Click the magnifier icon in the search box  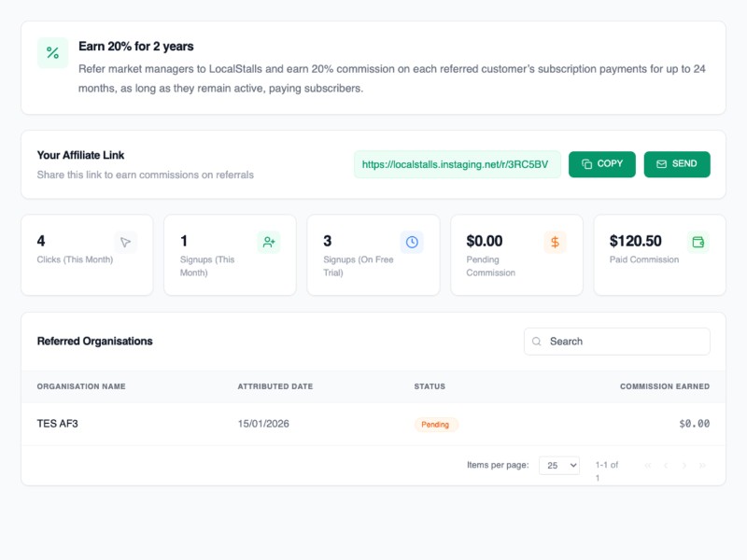[x=537, y=342]
